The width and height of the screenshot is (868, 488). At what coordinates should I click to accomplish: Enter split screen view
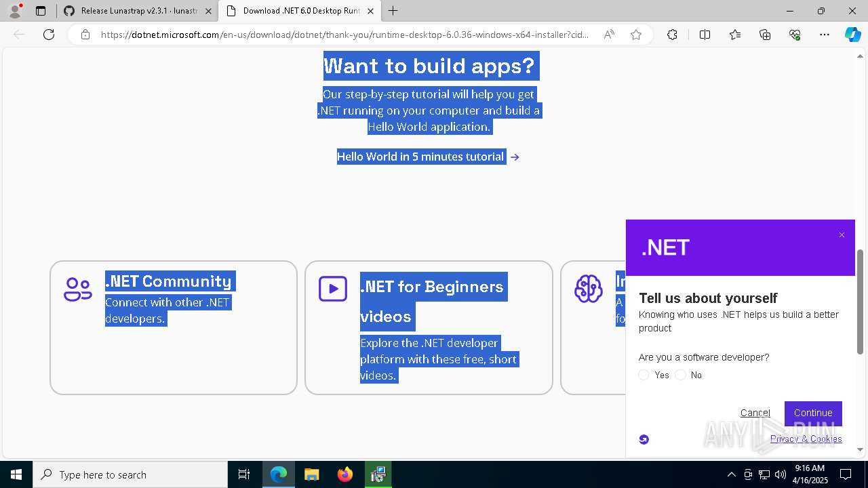(705, 35)
